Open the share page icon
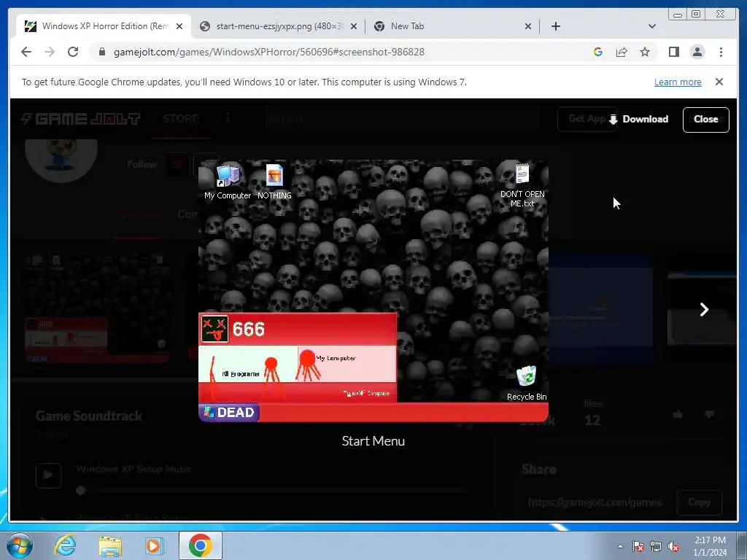The image size is (747, 560). [622, 52]
